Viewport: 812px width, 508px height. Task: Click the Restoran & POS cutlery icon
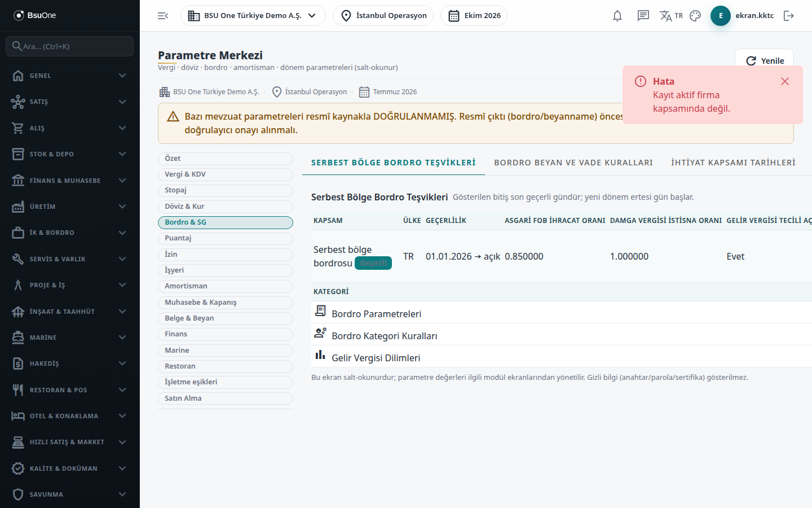(x=18, y=390)
